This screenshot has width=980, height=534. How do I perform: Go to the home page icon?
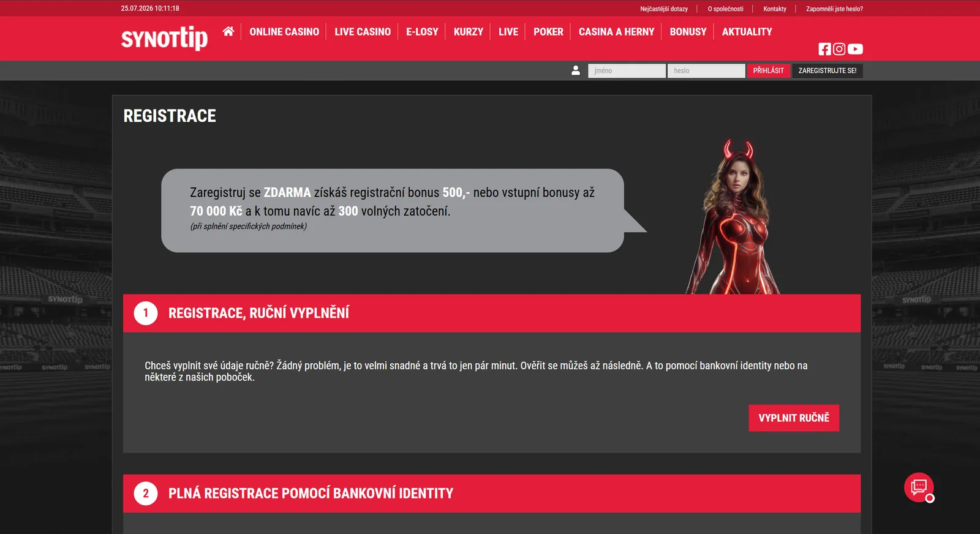pyautogui.click(x=228, y=31)
